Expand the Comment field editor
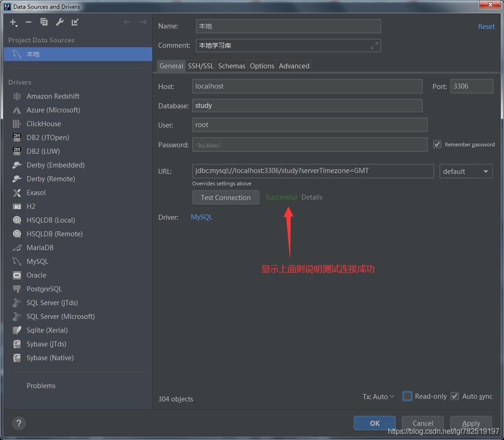The height and width of the screenshot is (440, 504). pyautogui.click(x=374, y=46)
